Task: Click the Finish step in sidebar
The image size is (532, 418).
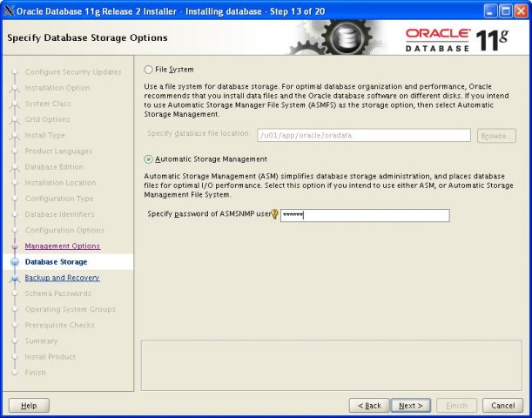Action: pyautogui.click(x=35, y=373)
